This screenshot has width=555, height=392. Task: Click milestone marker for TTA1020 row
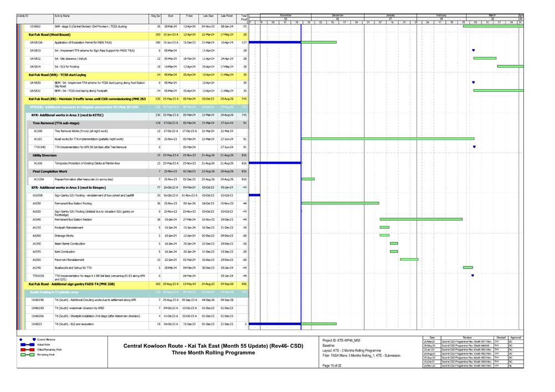tap(472, 275)
